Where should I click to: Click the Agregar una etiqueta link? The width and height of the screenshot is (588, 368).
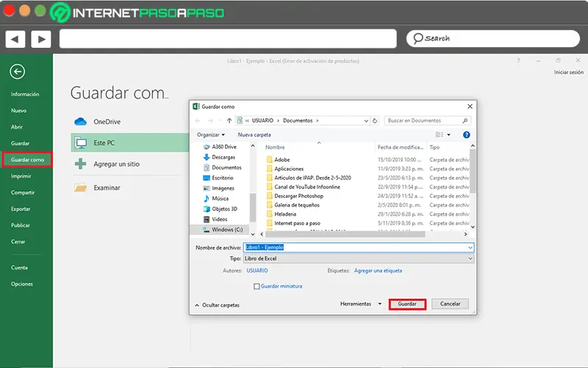pyautogui.click(x=378, y=270)
